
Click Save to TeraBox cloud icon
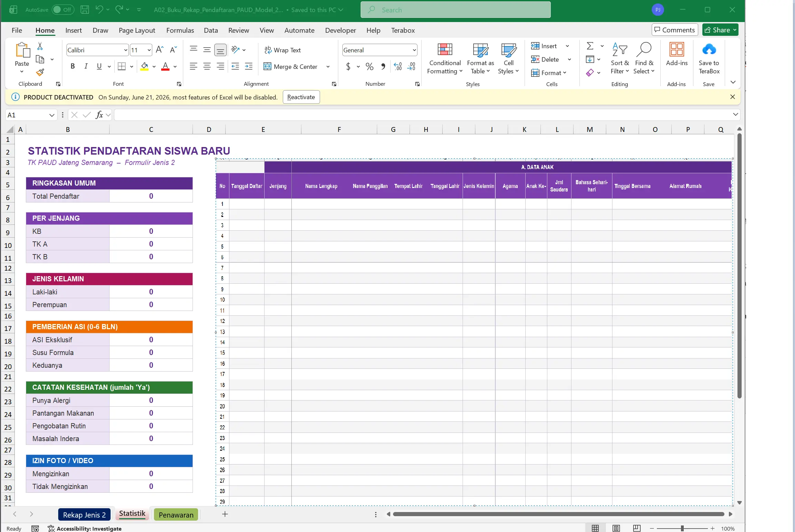coord(709,50)
